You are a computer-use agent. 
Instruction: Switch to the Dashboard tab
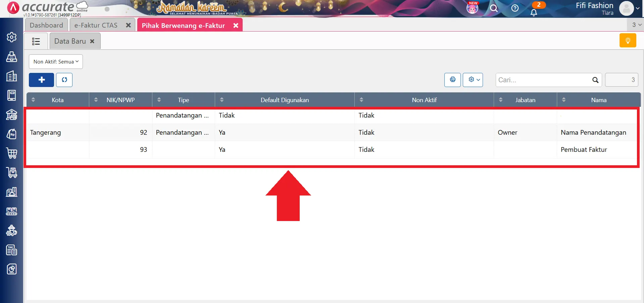pos(46,25)
